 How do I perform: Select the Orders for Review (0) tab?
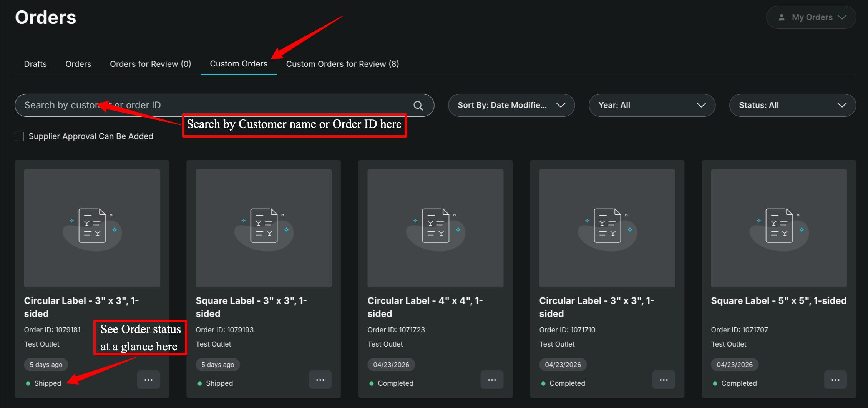tap(151, 64)
